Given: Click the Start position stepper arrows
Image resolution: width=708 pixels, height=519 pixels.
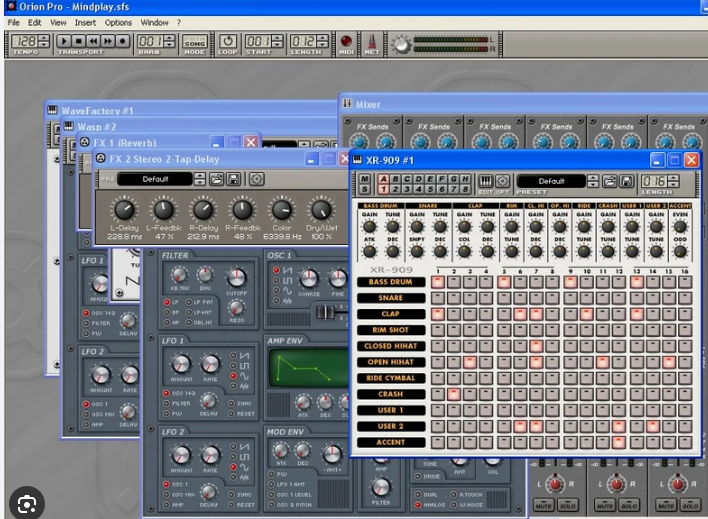Looking at the screenshot, I should coord(278,41).
